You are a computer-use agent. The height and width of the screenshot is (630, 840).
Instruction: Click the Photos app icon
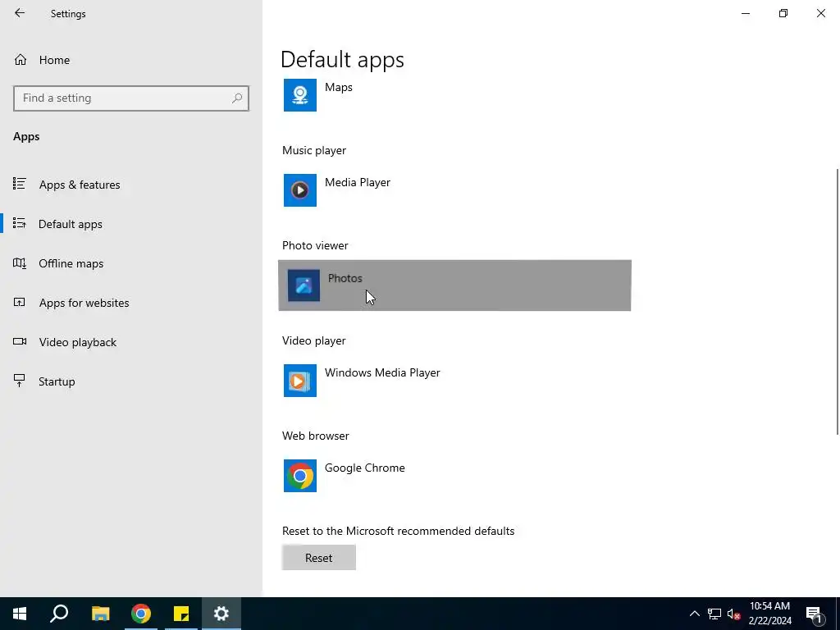click(x=304, y=285)
